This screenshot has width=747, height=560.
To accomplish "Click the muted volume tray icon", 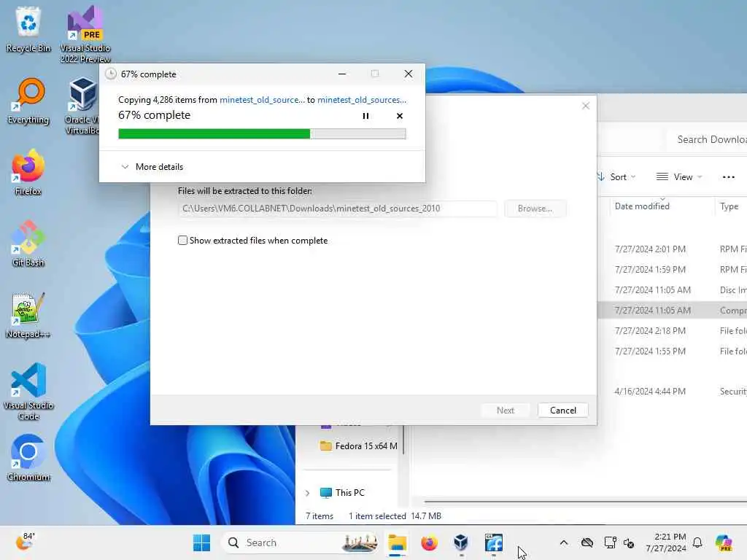I will click(x=629, y=542).
